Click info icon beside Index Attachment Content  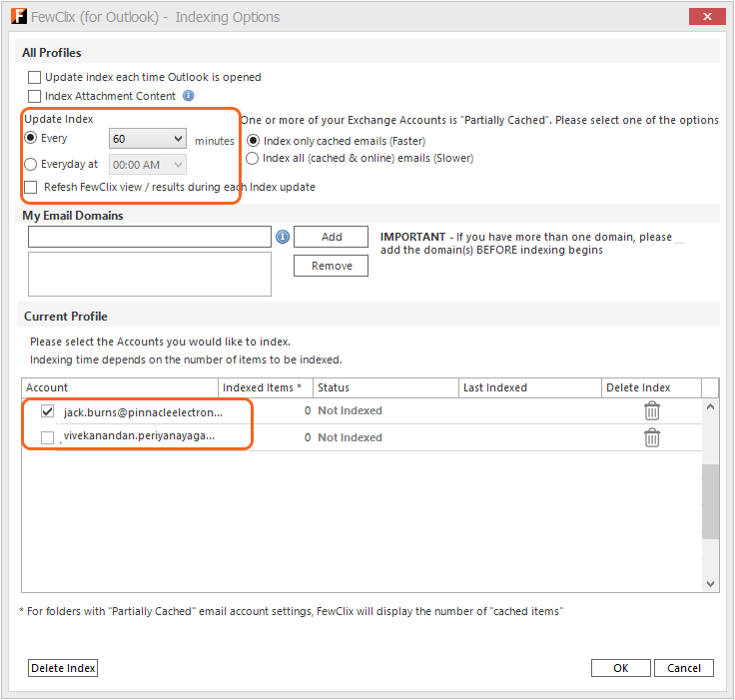(189, 96)
